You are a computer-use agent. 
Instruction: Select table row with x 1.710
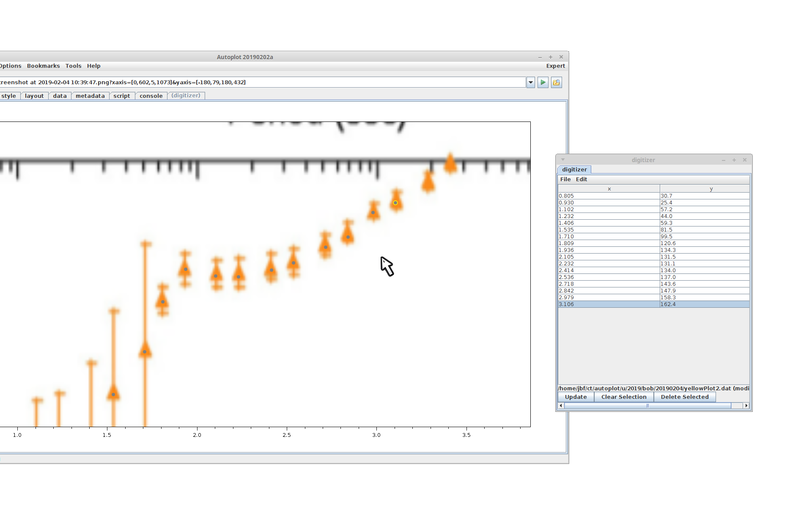(x=654, y=237)
